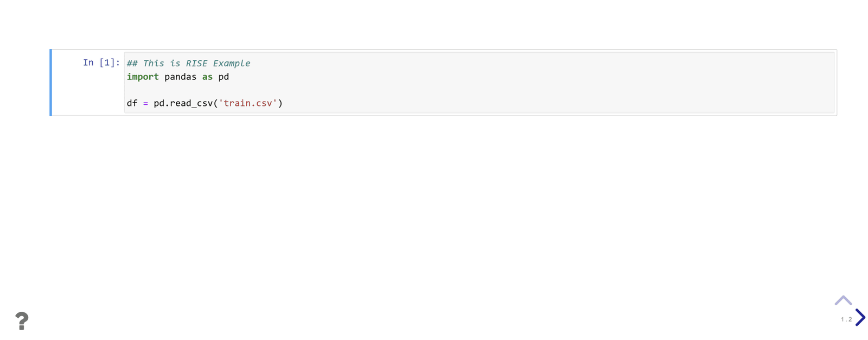Image resolution: width=868 pixels, height=340 pixels.
Task: Navigate up using the faded up chevron
Action: tap(843, 300)
